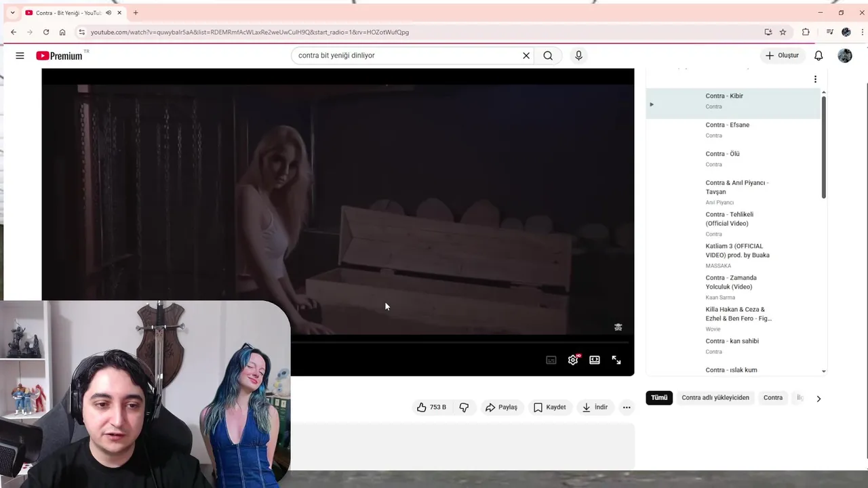Open more actions three-dot button below video

point(627,407)
